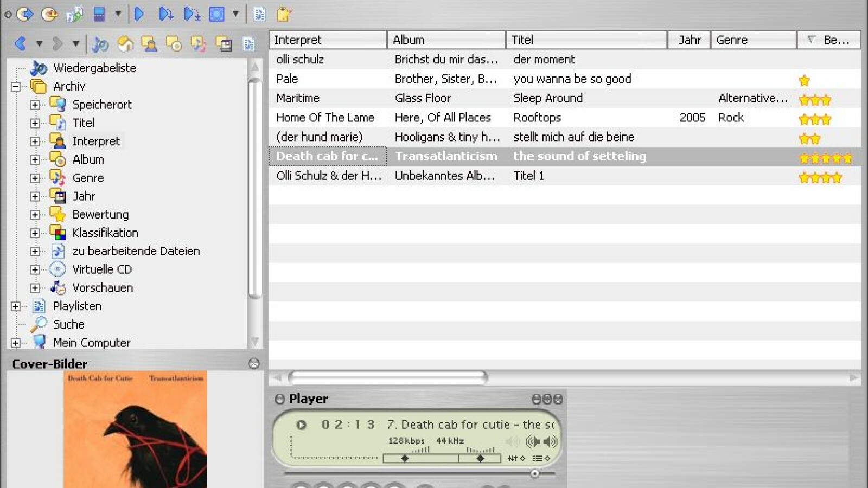
Task: Hide the Cover-Bilder panel with its close toggle
Action: point(253,364)
